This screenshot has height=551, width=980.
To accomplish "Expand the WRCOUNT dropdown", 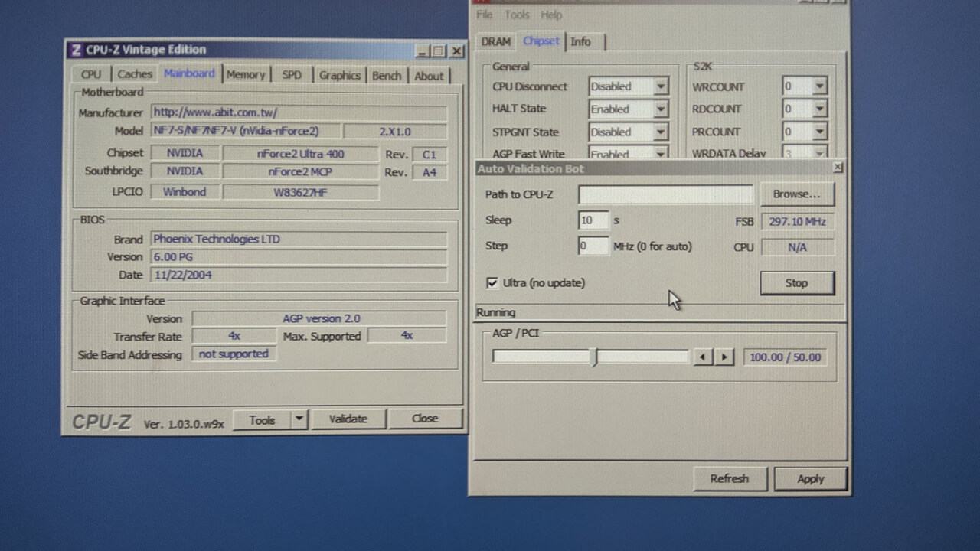I will [x=819, y=86].
